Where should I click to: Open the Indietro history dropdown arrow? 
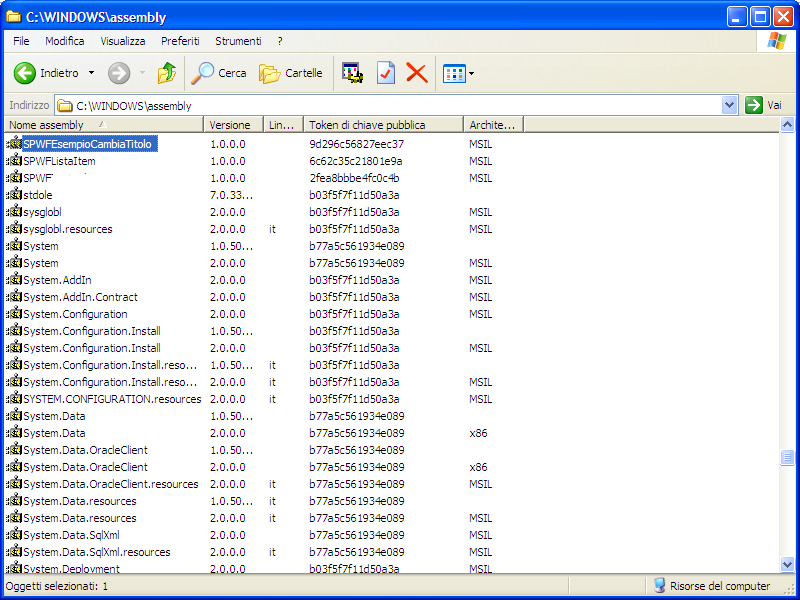point(91,73)
